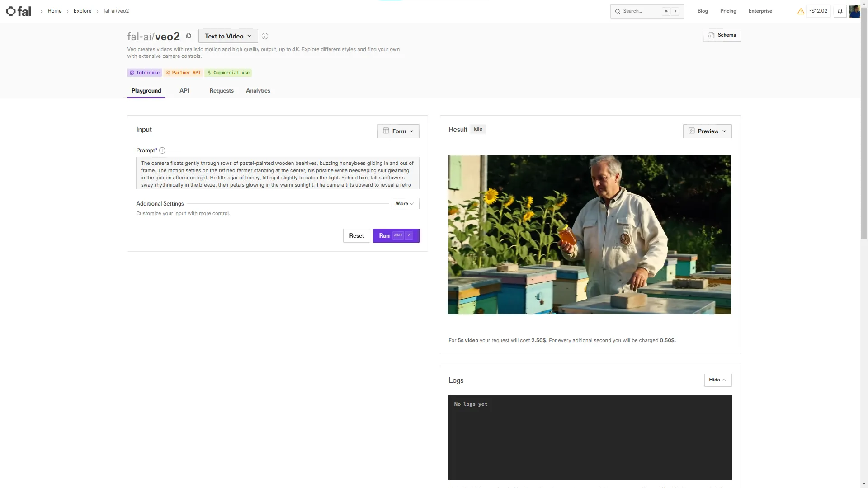868x488 pixels.
Task: Click the Schema button
Action: [x=722, y=35]
